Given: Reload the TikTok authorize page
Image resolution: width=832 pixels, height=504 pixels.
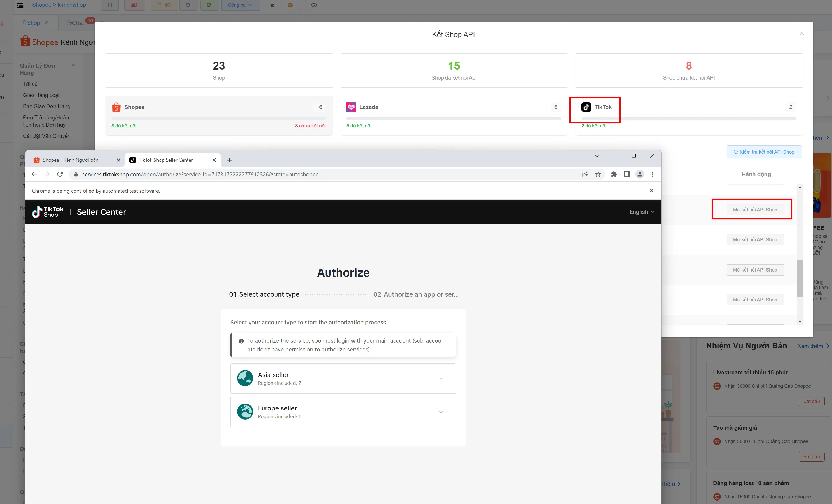Looking at the screenshot, I should [x=60, y=174].
